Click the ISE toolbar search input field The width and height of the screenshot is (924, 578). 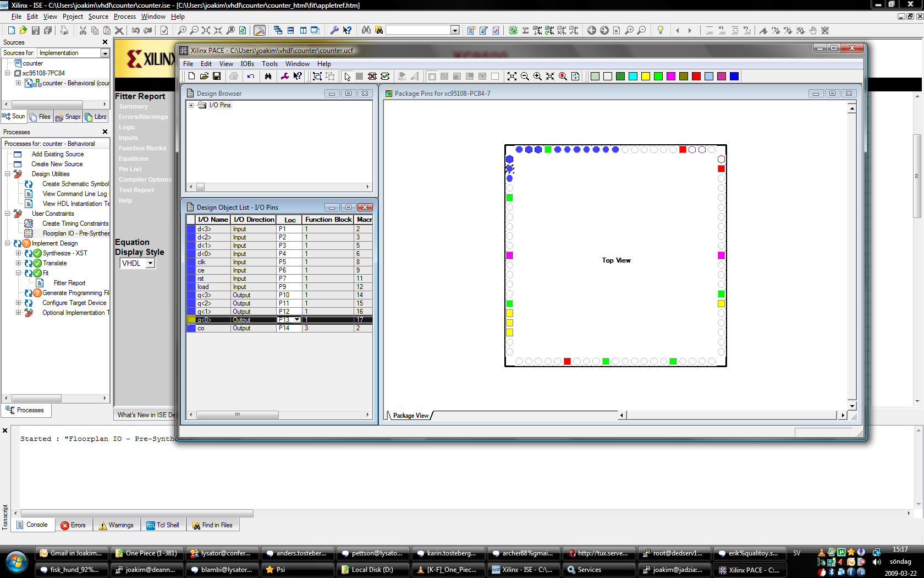pos(418,30)
